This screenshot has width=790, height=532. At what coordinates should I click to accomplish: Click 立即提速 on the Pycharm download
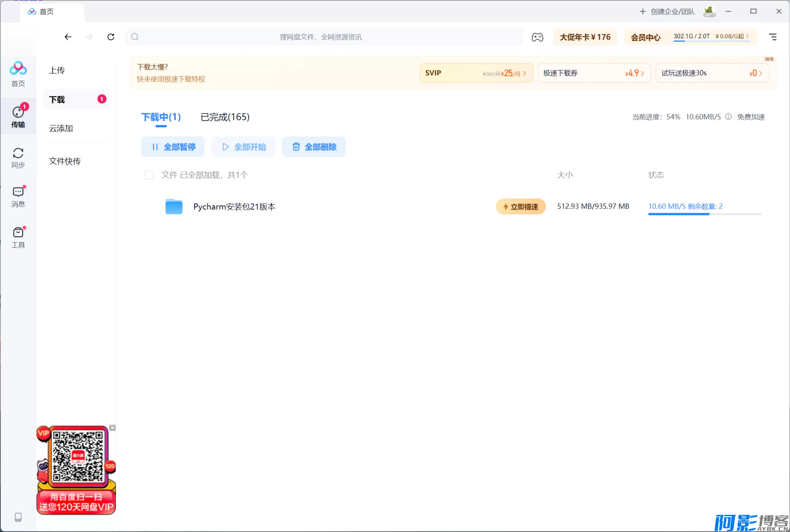click(x=520, y=207)
